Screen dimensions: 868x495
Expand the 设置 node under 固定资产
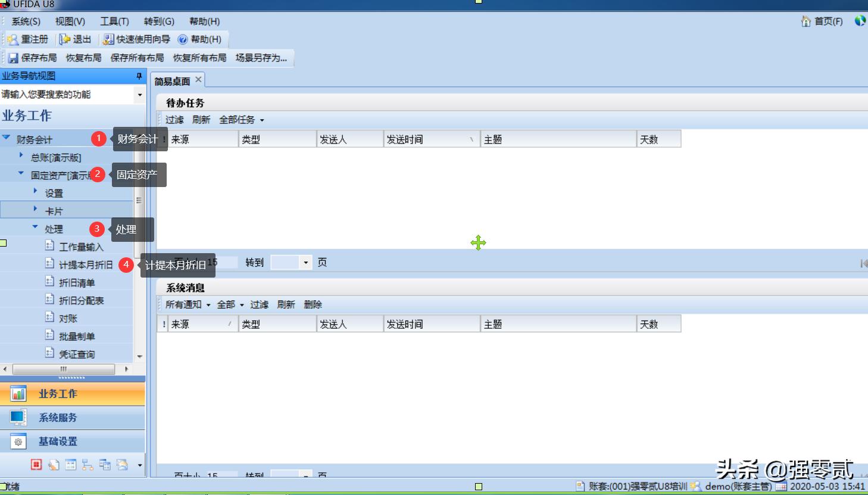tap(53, 192)
